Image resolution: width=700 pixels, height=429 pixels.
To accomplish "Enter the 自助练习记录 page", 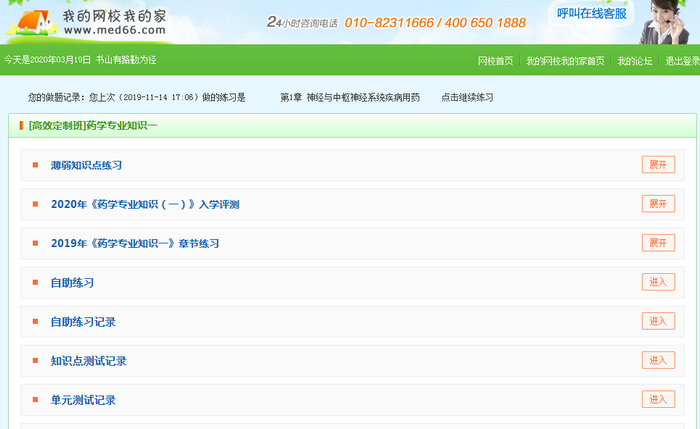I will point(658,321).
